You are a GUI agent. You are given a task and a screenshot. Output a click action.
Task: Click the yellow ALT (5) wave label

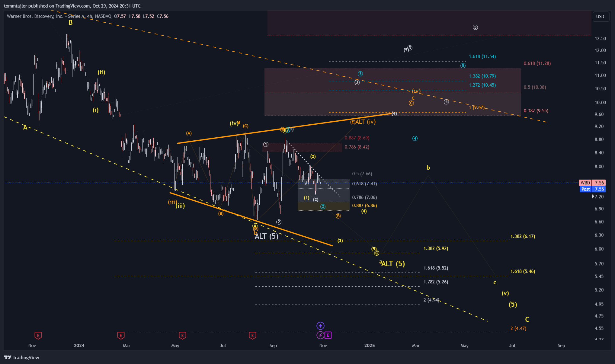click(x=393, y=264)
